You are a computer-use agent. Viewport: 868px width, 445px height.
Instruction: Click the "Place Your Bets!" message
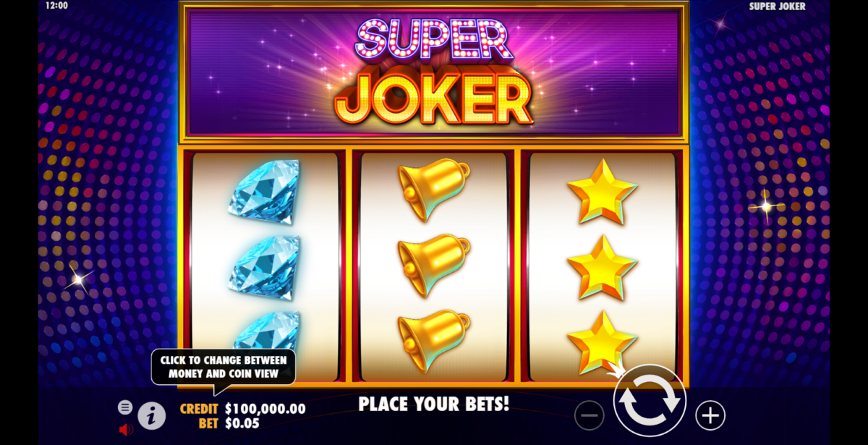coord(434,404)
